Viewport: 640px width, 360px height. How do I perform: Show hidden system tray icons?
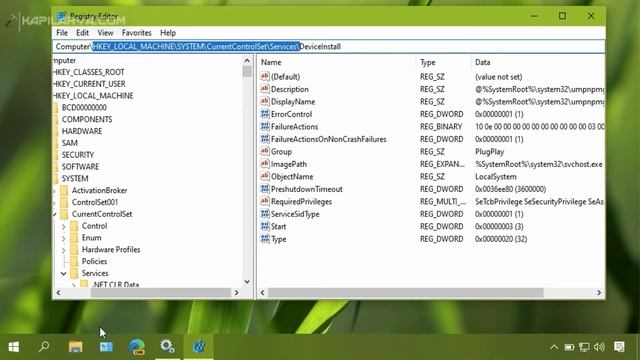click(x=554, y=347)
